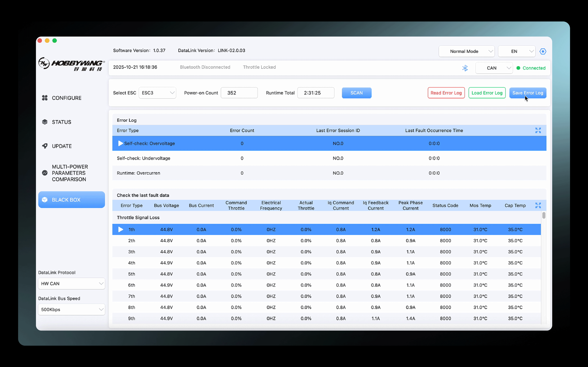
Task: Click the Hobbywing logo
Action: (x=71, y=64)
